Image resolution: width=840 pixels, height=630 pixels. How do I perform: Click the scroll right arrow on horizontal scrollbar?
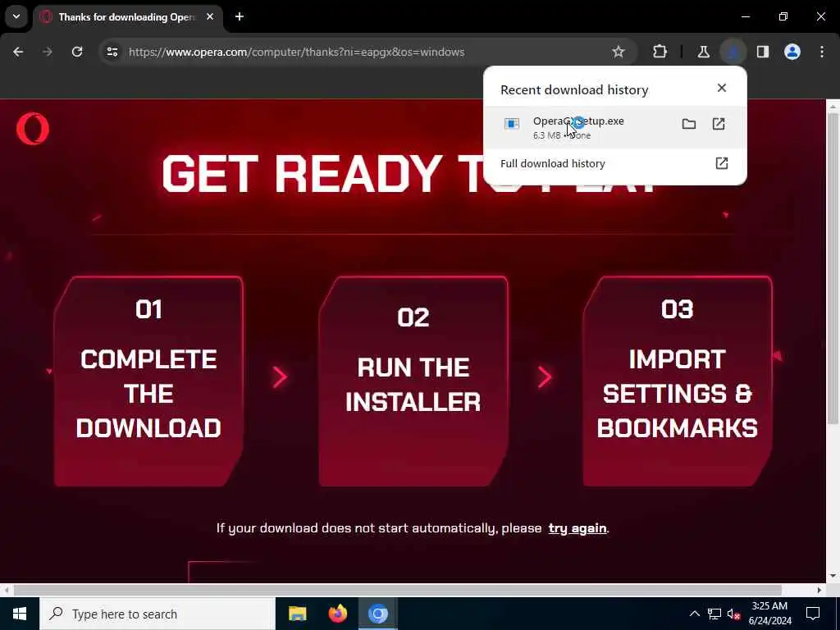(x=819, y=590)
